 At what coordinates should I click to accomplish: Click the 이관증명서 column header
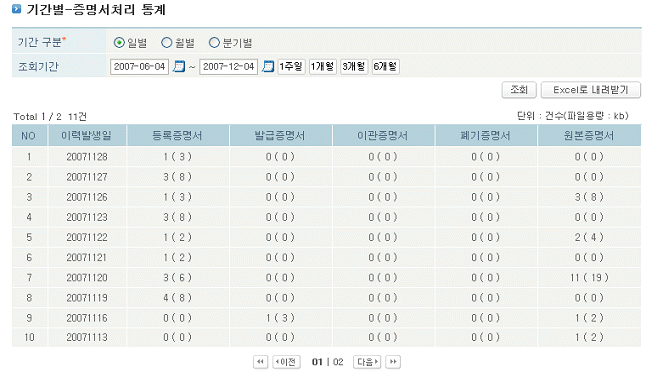(x=383, y=136)
